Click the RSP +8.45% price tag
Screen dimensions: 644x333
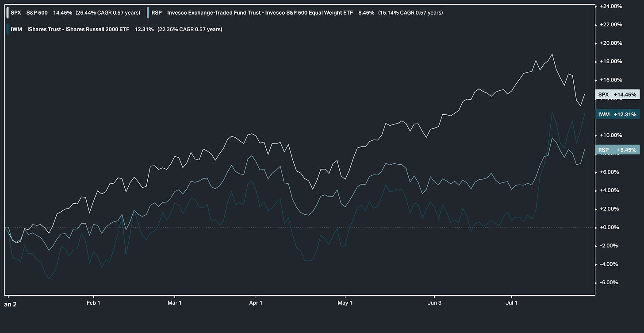tap(617, 150)
